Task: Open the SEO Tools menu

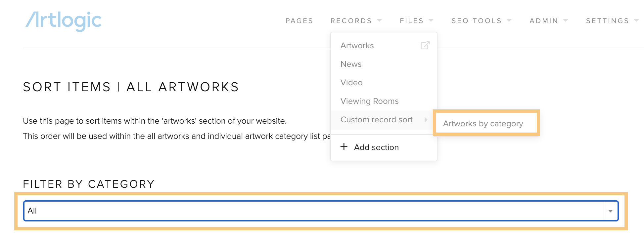Action: click(x=481, y=21)
